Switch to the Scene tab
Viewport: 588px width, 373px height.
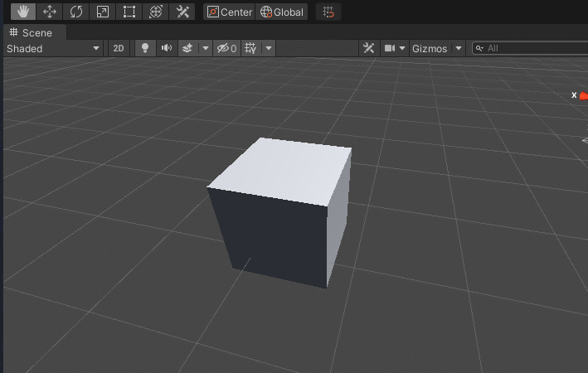pyautogui.click(x=35, y=32)
